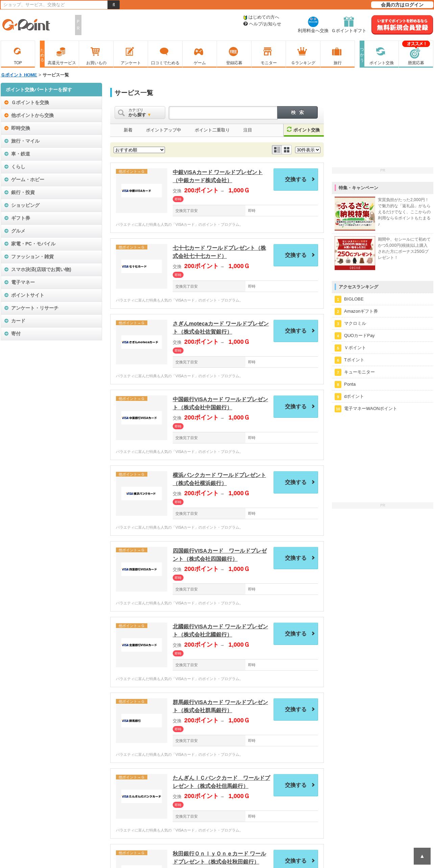Click 会員の方はログイン button
434x868 pixels.
click(402, 5)
